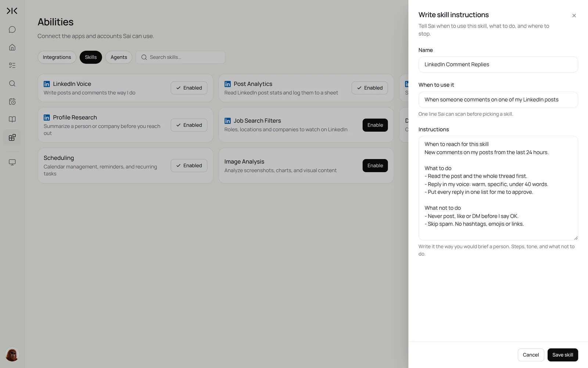Screen dimensions: 588x368
Task: Close the Write skill instructions panel
Action: tap(574, 15)
